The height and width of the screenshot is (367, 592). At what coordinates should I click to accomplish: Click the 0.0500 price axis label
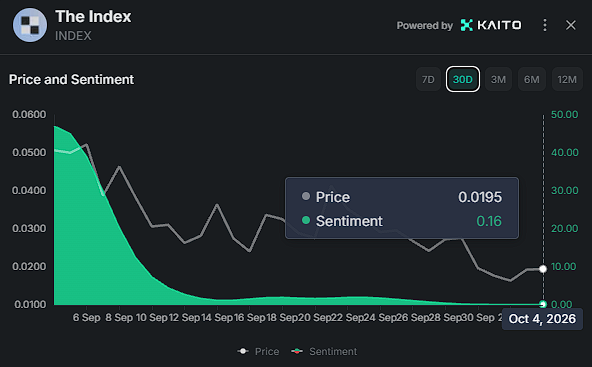pyautogui.click(x=29, y=153)
